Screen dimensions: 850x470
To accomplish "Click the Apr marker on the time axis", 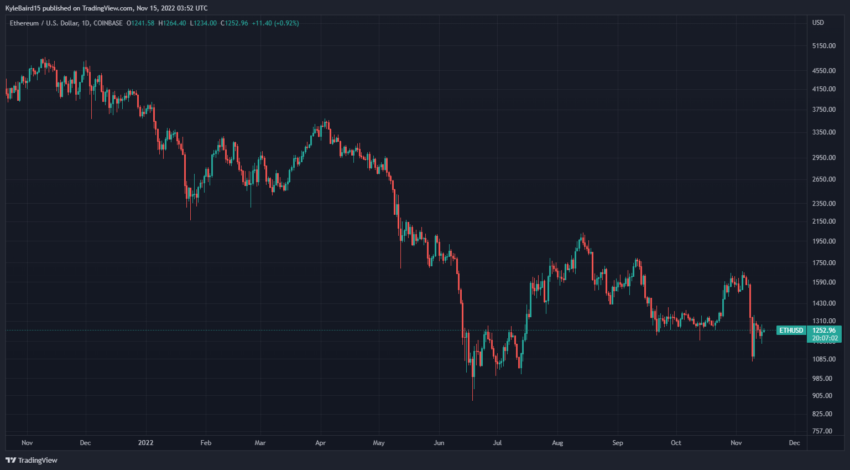I will tap(320, 442).
